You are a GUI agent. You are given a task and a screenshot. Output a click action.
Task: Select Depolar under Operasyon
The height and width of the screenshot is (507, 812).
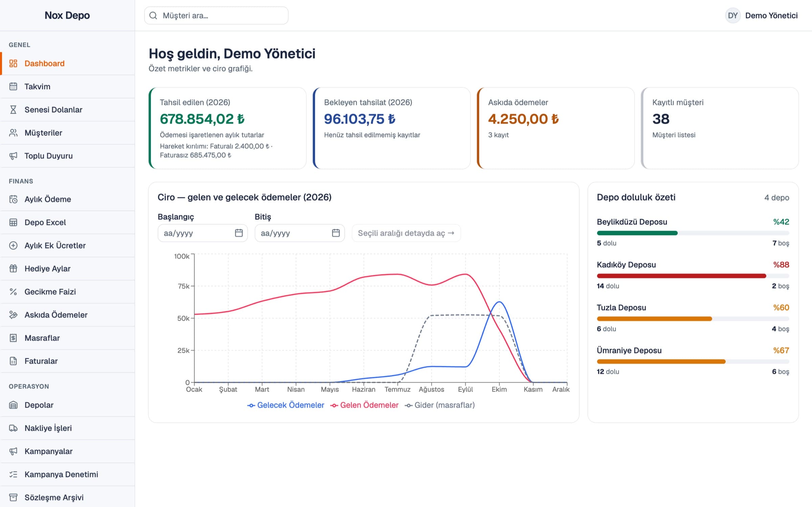click(x=68, y=405)
